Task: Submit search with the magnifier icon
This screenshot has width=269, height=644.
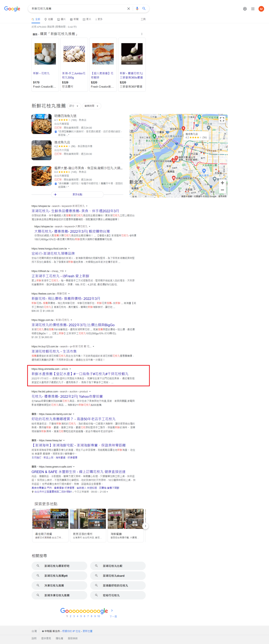Action: pos(144,9)
